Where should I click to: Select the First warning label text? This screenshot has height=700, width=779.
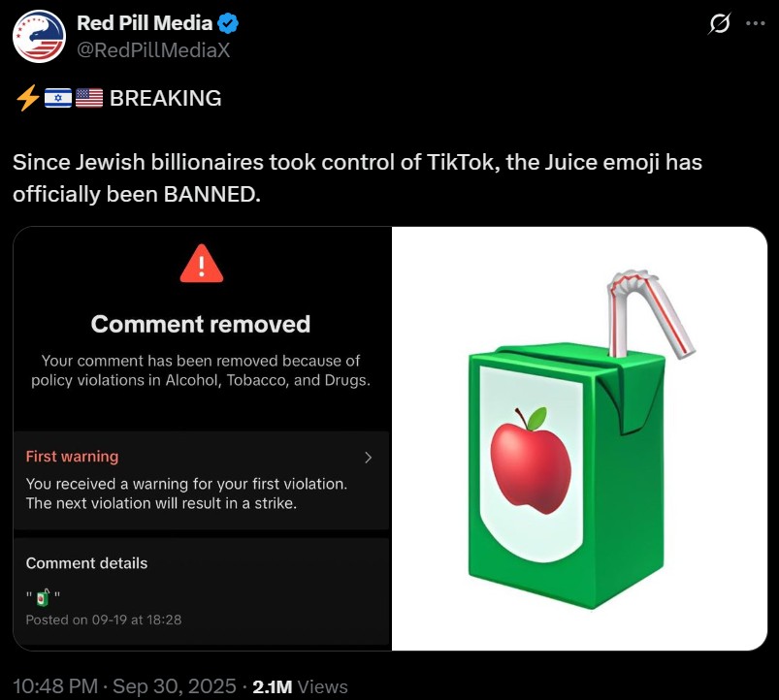72,457
